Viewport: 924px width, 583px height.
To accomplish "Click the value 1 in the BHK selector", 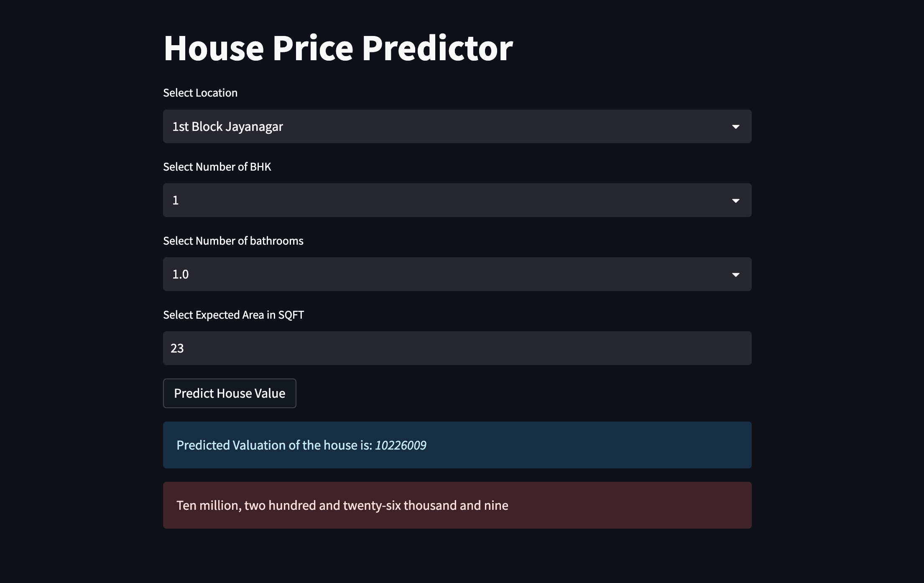I will [175, 200].
